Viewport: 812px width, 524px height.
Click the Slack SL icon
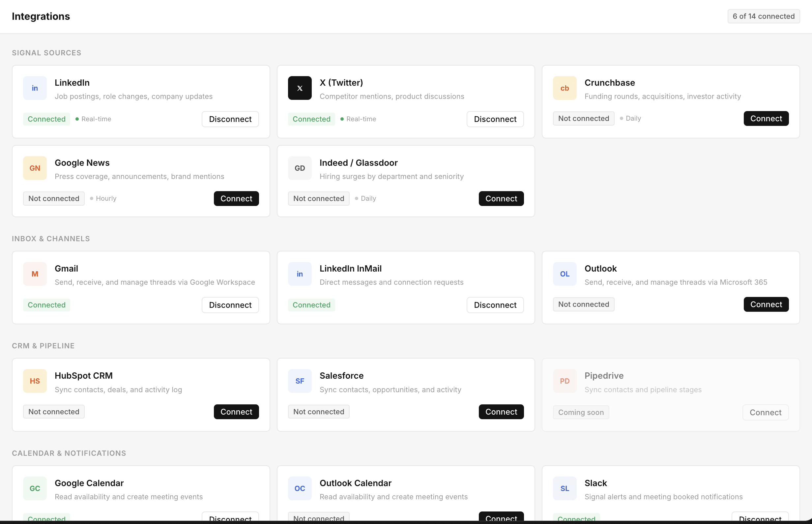click(565, 488)
